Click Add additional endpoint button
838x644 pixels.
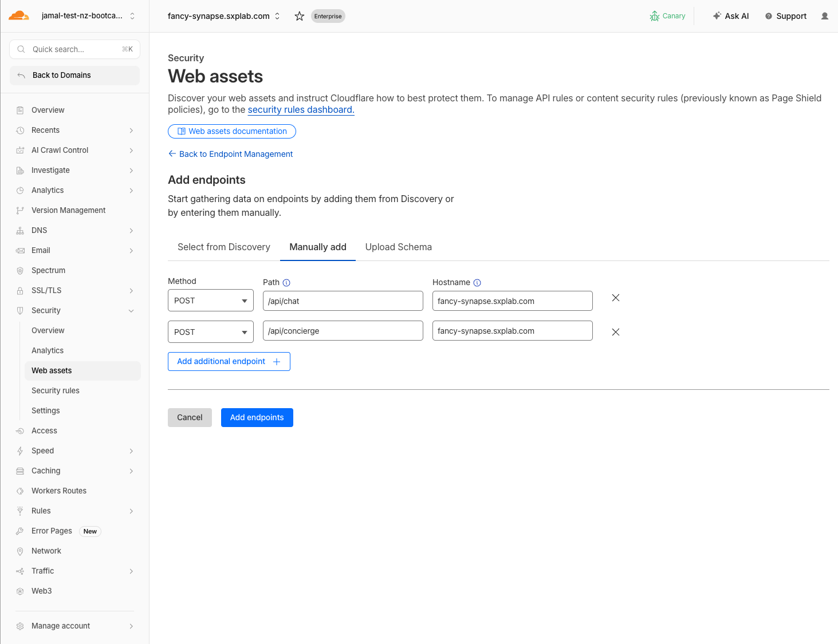click(x=229, y=361)
